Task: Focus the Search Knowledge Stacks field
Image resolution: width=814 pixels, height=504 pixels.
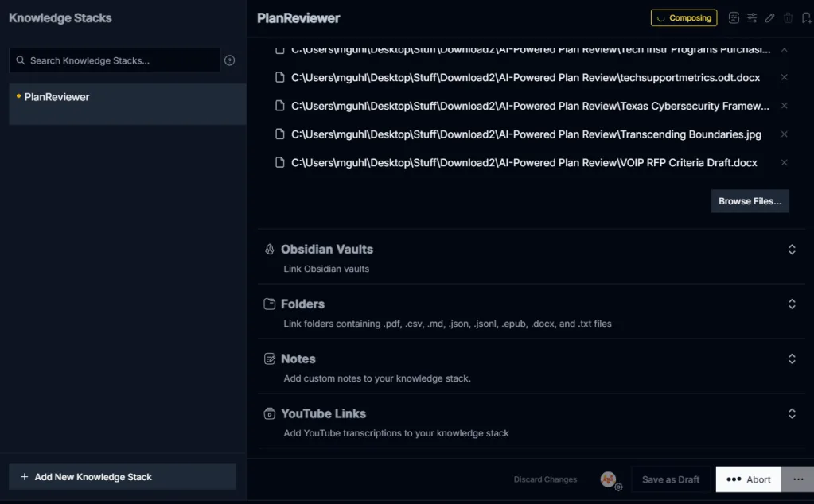Action: (115, 60)
